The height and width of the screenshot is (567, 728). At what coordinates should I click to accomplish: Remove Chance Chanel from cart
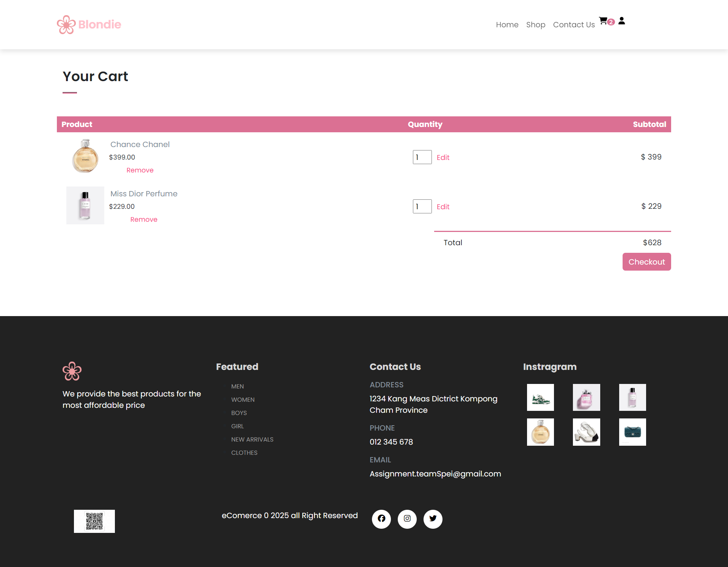coord(140,170)
